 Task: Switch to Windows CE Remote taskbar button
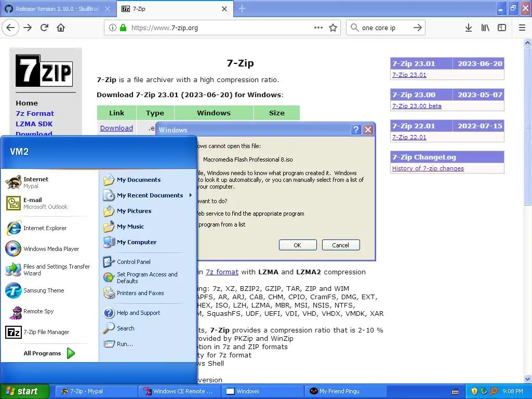pyautogui.click(x=179, y=391)
